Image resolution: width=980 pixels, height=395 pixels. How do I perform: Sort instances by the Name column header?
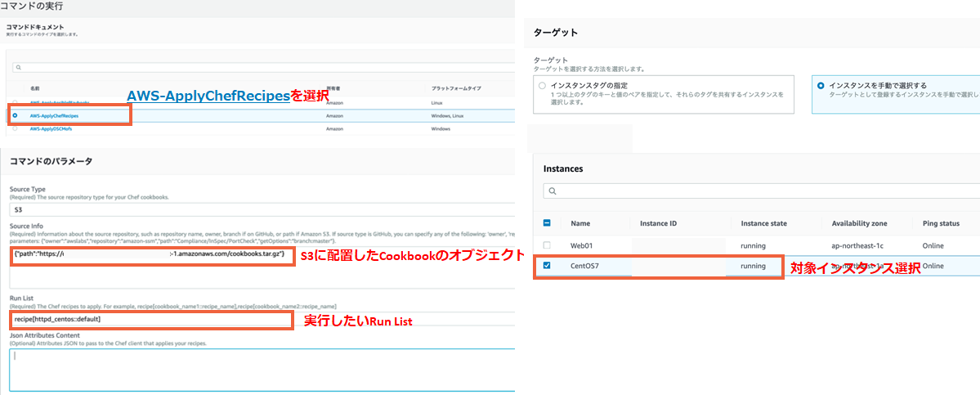point(580,223)
